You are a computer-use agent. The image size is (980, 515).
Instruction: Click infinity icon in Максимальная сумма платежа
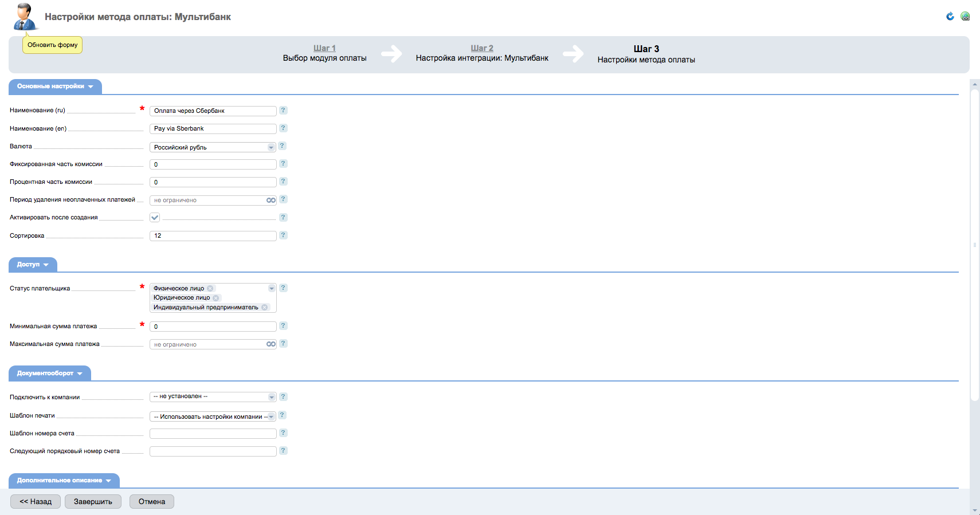[x=271, y=344]
